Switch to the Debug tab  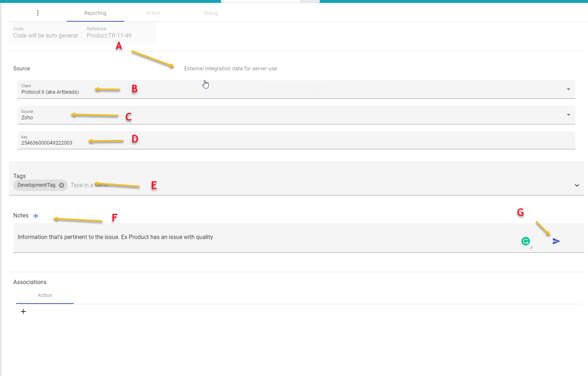210,13
